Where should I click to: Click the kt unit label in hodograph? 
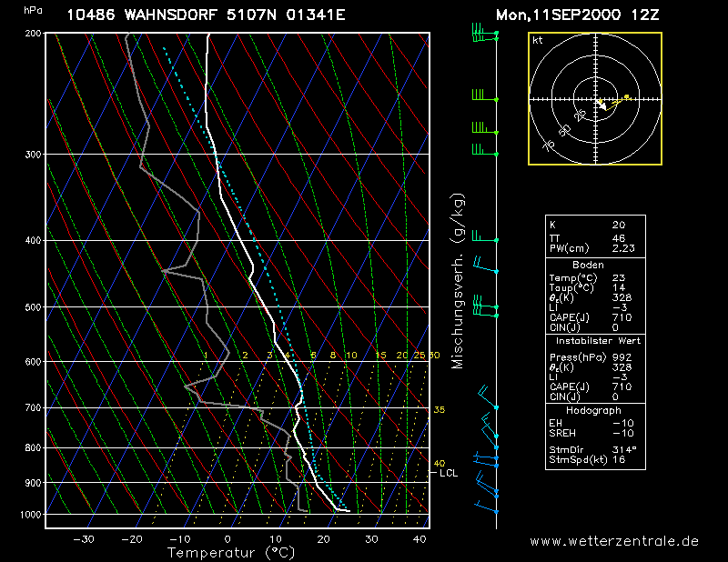[x=537, y=41]
